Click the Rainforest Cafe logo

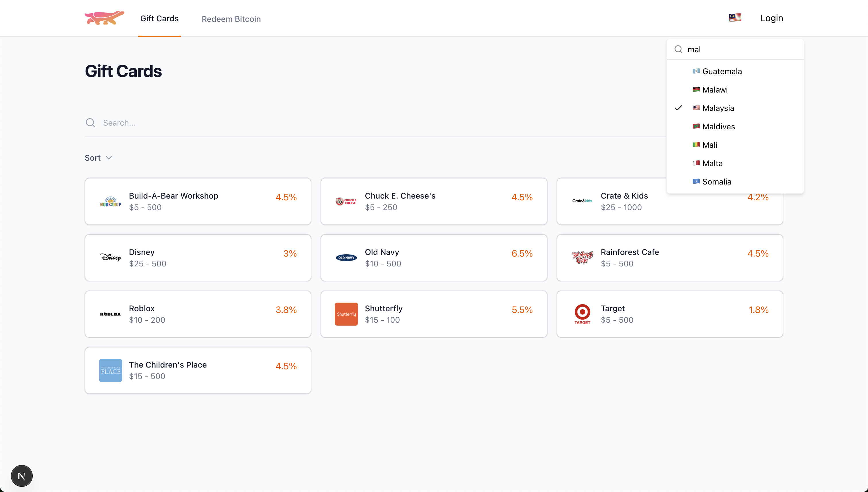click(582, 257)
